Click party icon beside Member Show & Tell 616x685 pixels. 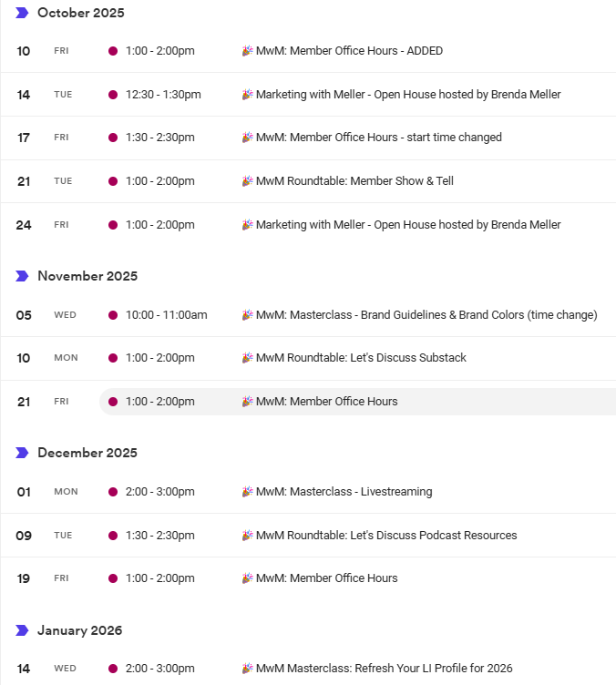[247, 181]
